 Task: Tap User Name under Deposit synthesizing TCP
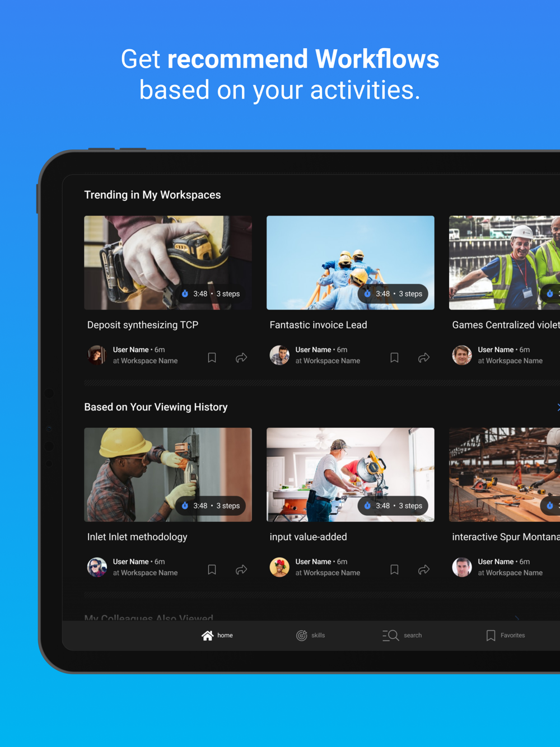tap(130, 349)
